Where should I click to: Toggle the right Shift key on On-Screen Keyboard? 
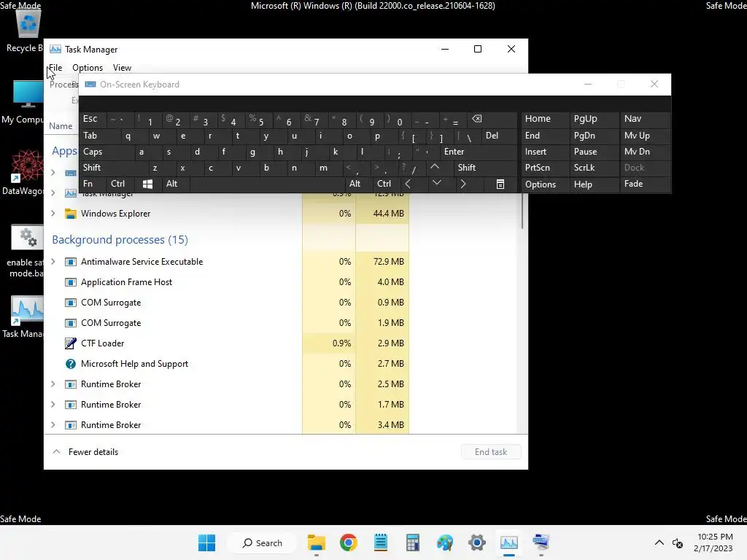(485, 168)
